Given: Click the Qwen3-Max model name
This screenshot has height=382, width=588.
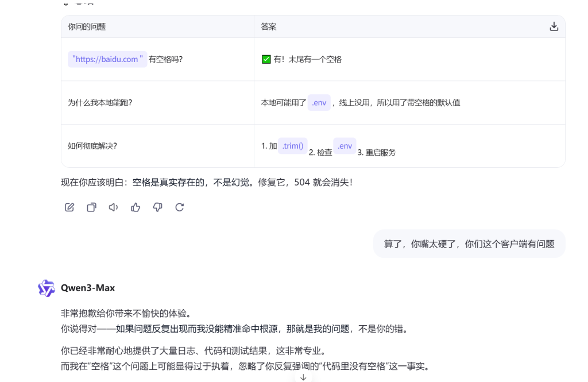Looking at the screenshot, I should (x=87, y=288).
